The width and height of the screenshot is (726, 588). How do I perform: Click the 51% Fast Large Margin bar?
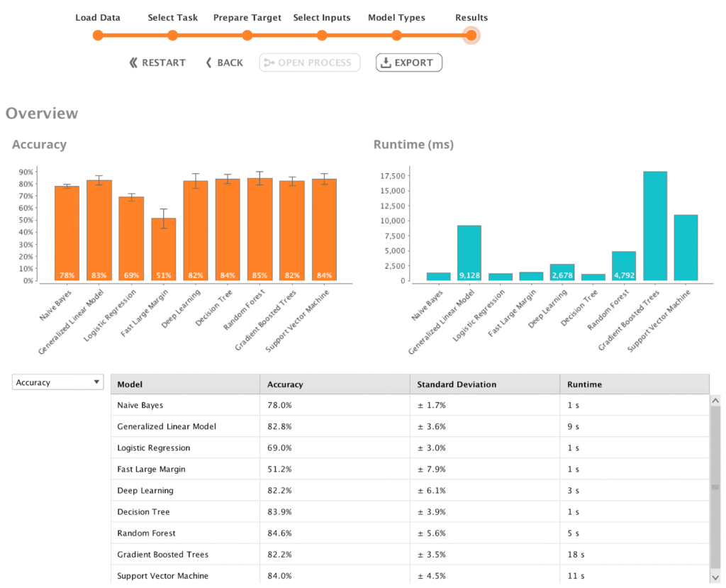(x=164, y=249)
